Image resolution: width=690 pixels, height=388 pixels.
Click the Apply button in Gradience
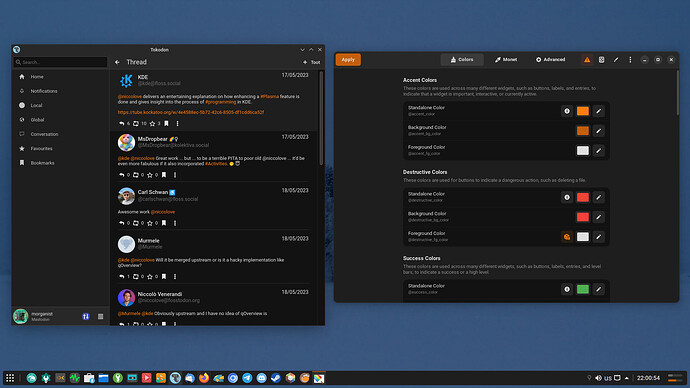[348, 59]
